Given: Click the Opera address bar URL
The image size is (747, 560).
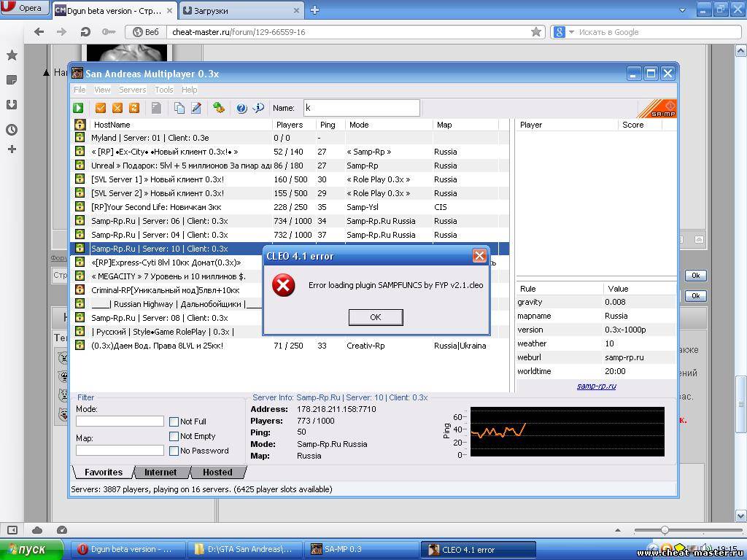Looking at the screenshot, I should click(x=239, y=32).
